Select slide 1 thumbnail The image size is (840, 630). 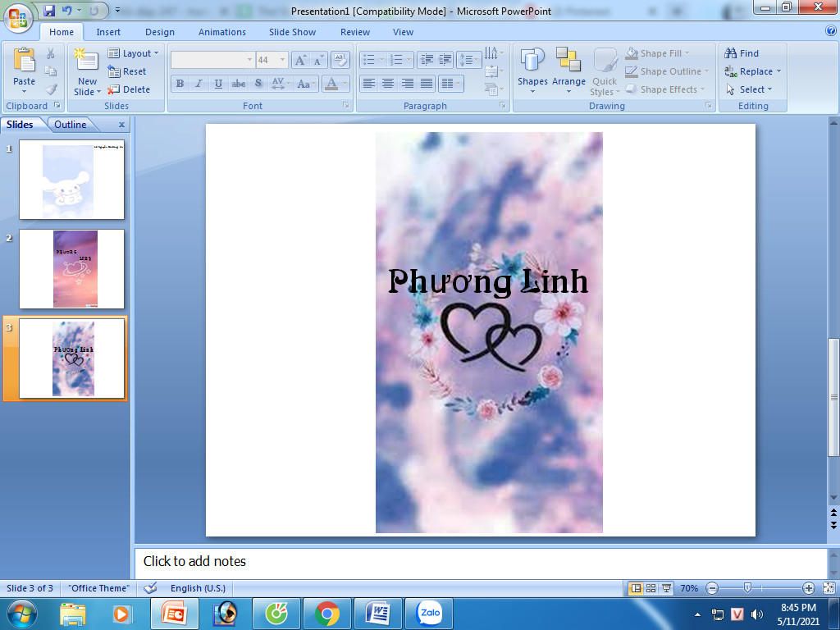click(x=72, y=180)
